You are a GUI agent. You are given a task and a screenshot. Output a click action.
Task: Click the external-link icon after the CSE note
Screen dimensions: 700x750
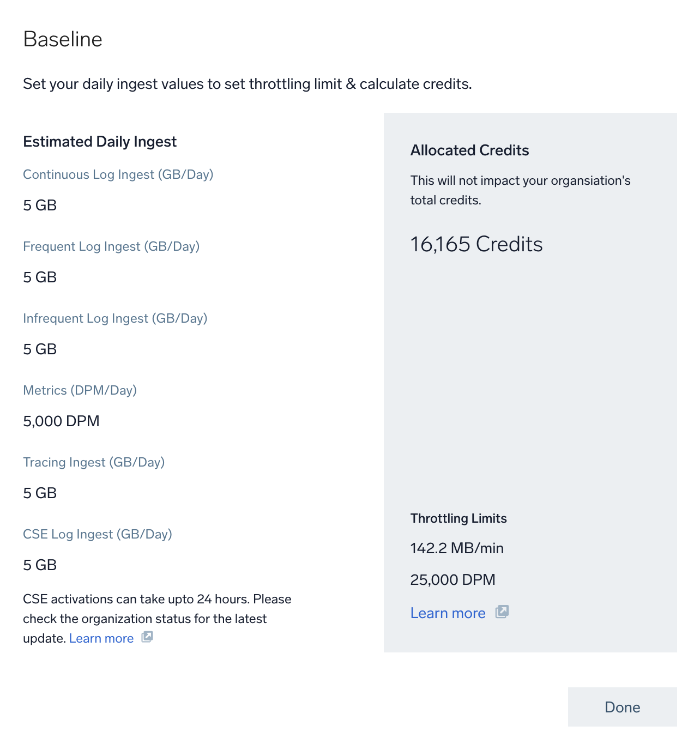coord(147,637)
